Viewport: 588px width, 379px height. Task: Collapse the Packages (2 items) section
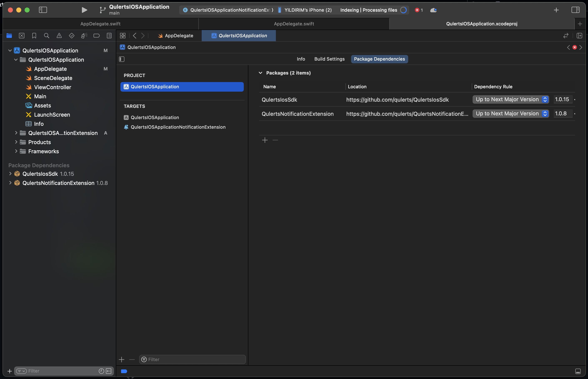[260, 73]
